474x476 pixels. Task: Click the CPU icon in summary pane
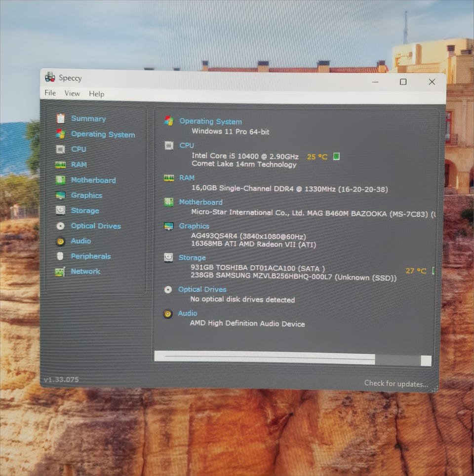coord(169,146)
